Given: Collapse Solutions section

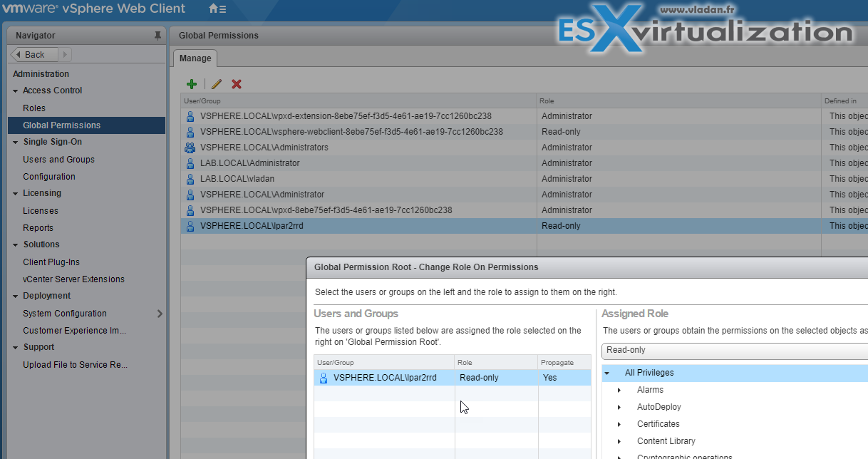Looking at the screenshot, I should click(16, 245).
